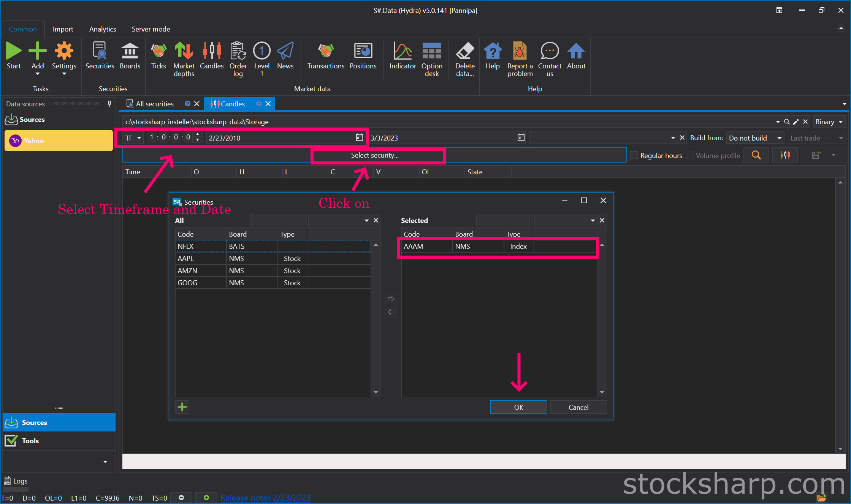This screenshot has width=851, height=504.
Task: Click the green Start play icon
Action: tap(14, 51)
